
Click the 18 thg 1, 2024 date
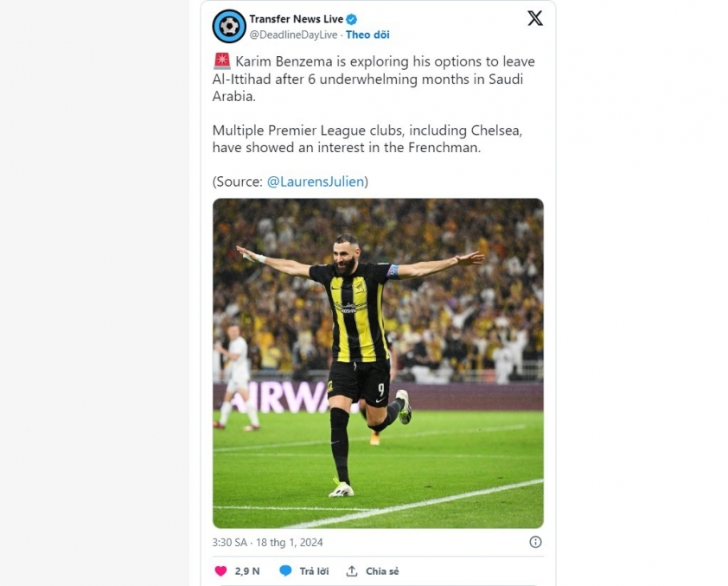[x=290, y=543]
